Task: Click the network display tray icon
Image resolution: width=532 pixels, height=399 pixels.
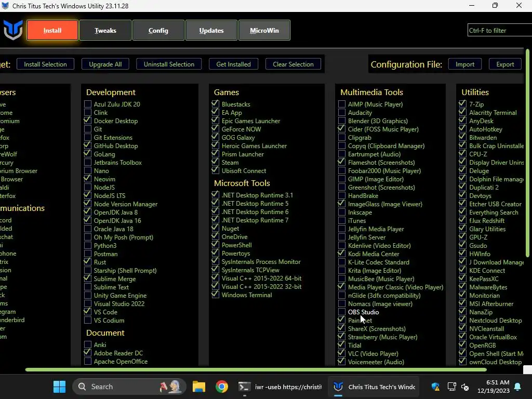Action: coord(451,387)
